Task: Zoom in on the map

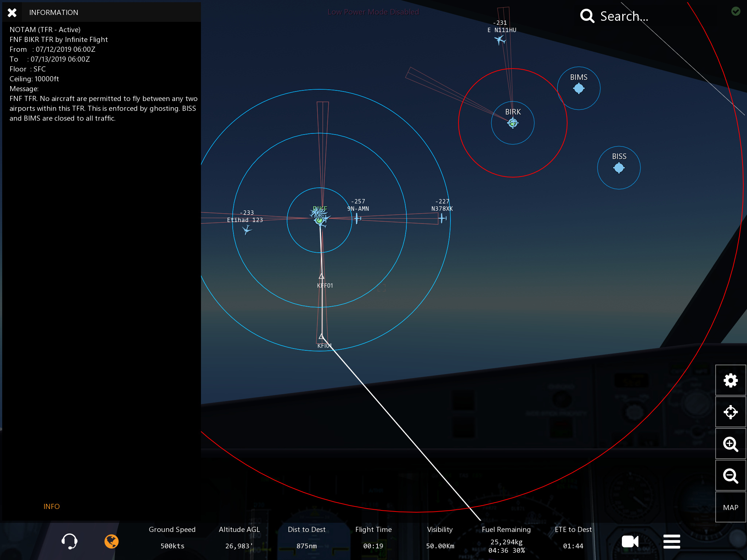Action: (x=730, y=444)
